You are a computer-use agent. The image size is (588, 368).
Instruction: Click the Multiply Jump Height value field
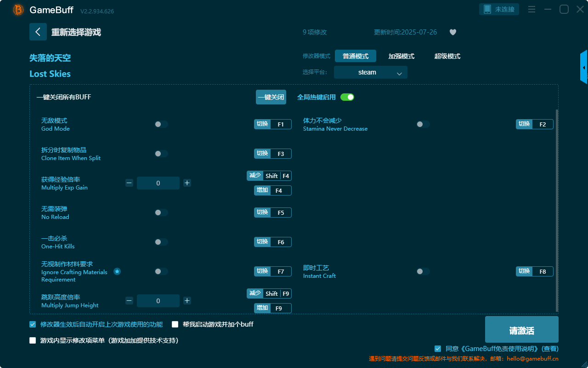158,301
